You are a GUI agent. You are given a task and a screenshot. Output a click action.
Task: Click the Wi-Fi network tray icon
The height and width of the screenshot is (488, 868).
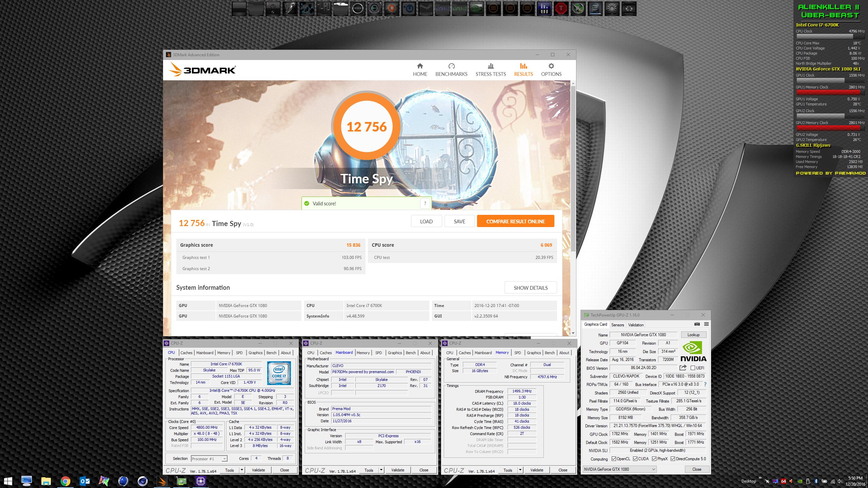tap(833, 481)
